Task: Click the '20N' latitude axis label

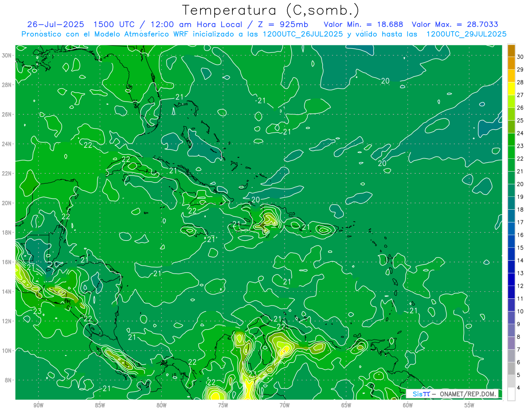Action: click(x=7, y=203)
